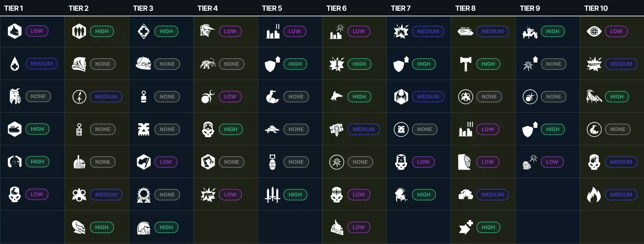Click the HIGH badge beside the hammer icon
This screenshot has width=644, height=244.
pyautogui.click(x=488, y=64)
